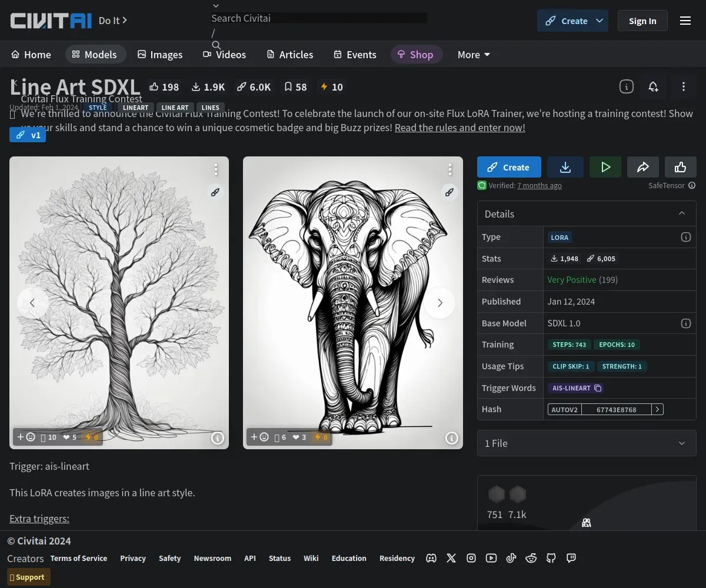Open the Images tab
This screenshot has width=706, height=588.
pos(160,55)
